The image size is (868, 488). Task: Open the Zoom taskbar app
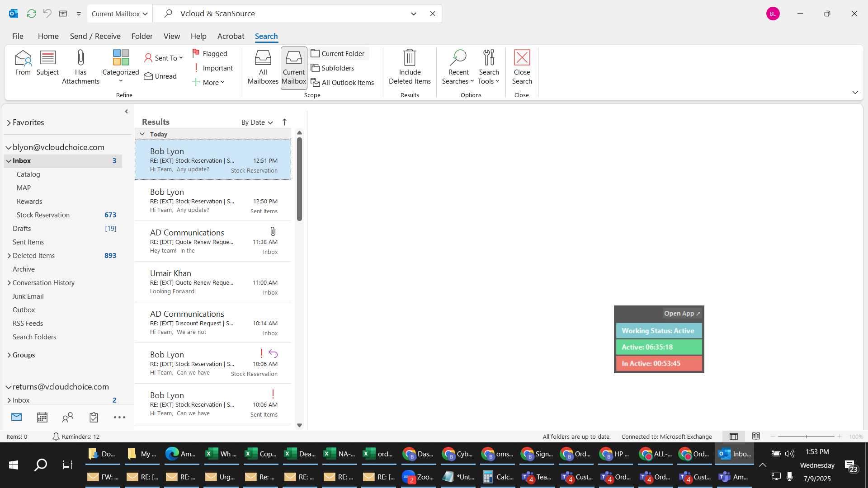pos(419,477)
